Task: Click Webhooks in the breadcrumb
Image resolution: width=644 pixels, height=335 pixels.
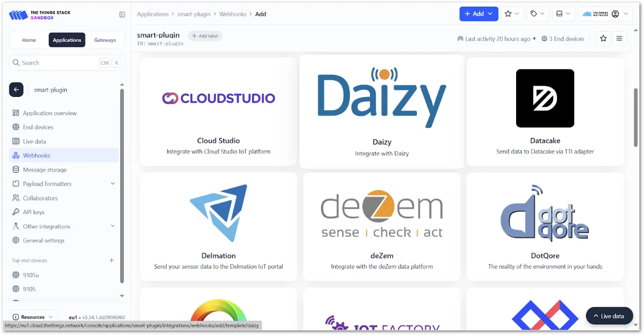Action: [233, 14]
